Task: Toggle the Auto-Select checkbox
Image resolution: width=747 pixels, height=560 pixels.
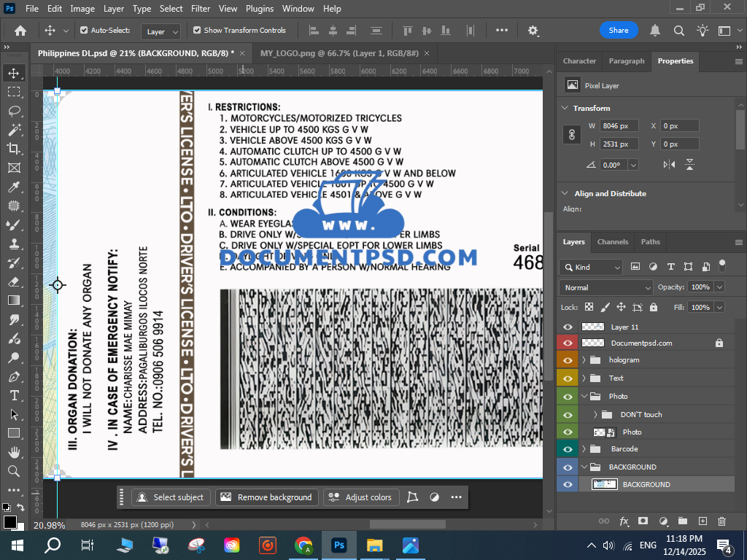Action: pyautogui.click(x=84, y=31)
